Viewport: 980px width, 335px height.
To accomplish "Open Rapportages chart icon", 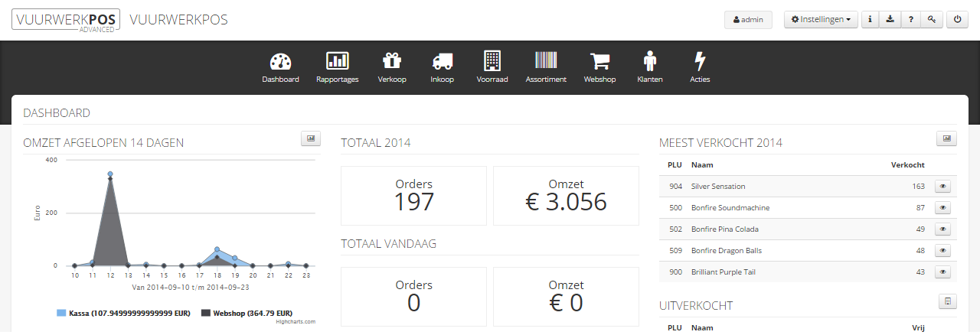I will point(337,62).
